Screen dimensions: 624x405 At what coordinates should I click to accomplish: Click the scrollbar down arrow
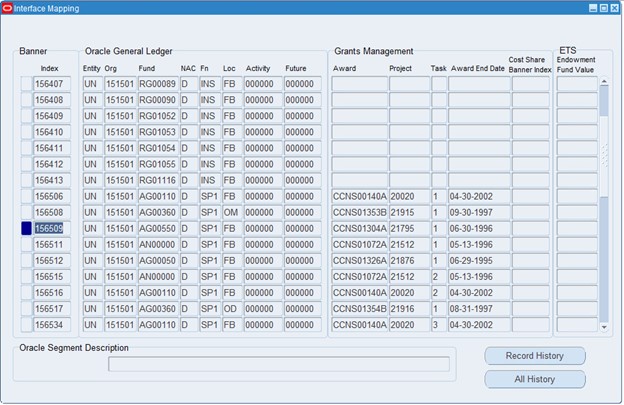tap(604, 326)
